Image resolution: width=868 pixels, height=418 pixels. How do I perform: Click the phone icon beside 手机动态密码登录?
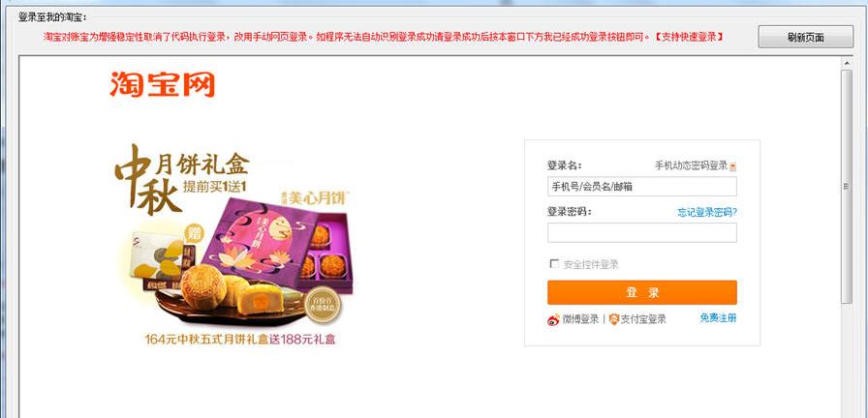coord(733,166)
